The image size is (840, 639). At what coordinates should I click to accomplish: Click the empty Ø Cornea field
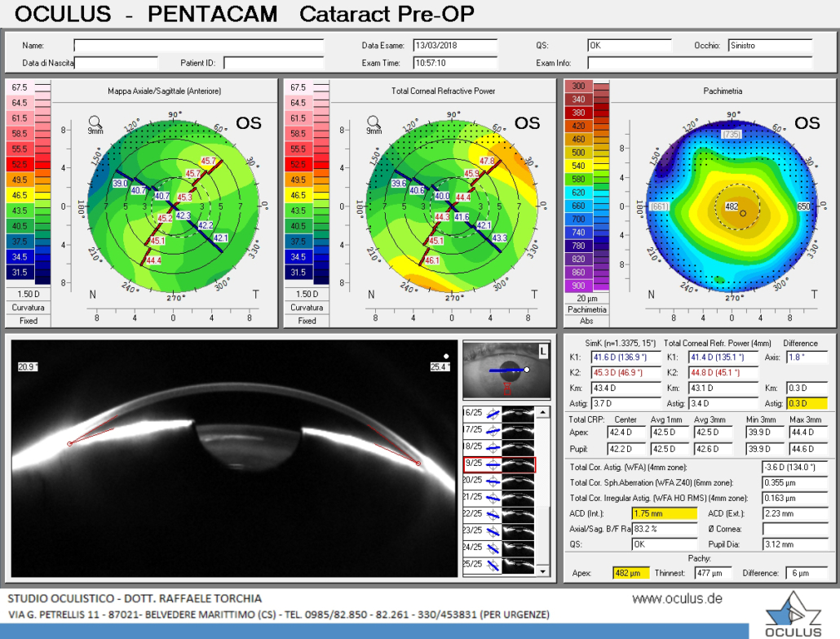[795, 529]
